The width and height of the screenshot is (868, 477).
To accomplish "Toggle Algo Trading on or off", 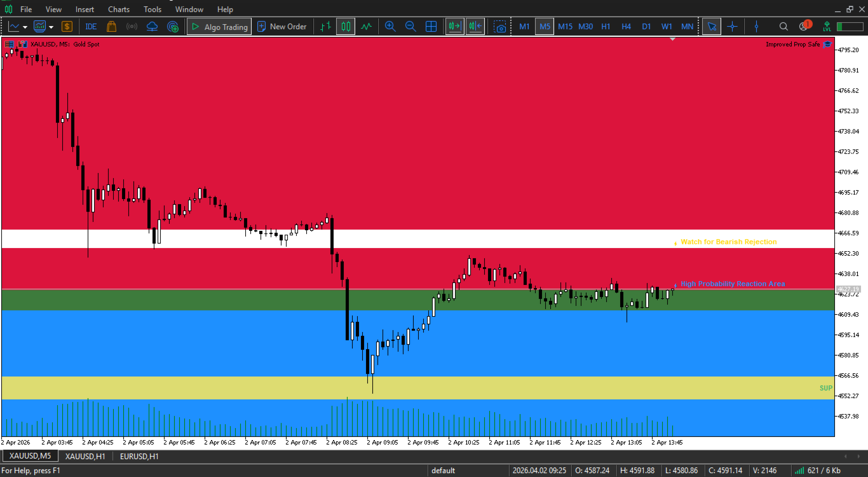I will pyautogui.click(x=219, y=27).
